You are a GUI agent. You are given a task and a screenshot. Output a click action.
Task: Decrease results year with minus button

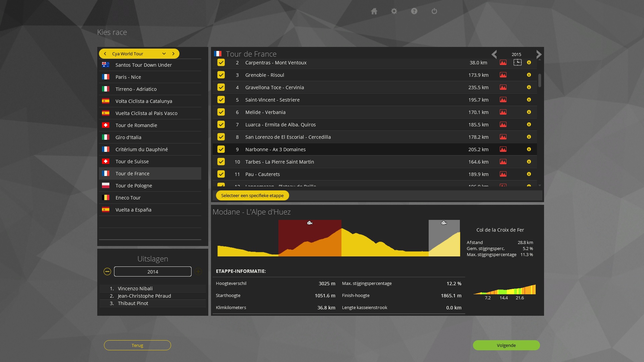pyautogui.click(x=107, y=272)
